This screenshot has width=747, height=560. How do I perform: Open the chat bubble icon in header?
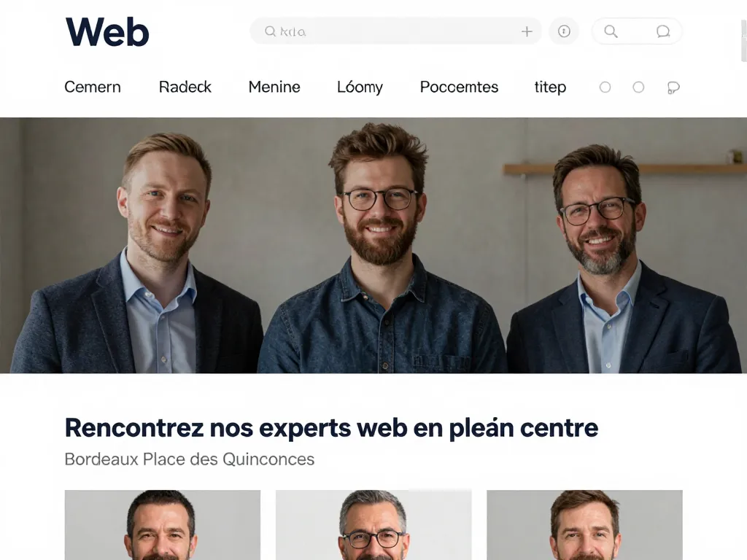(662, 31)
